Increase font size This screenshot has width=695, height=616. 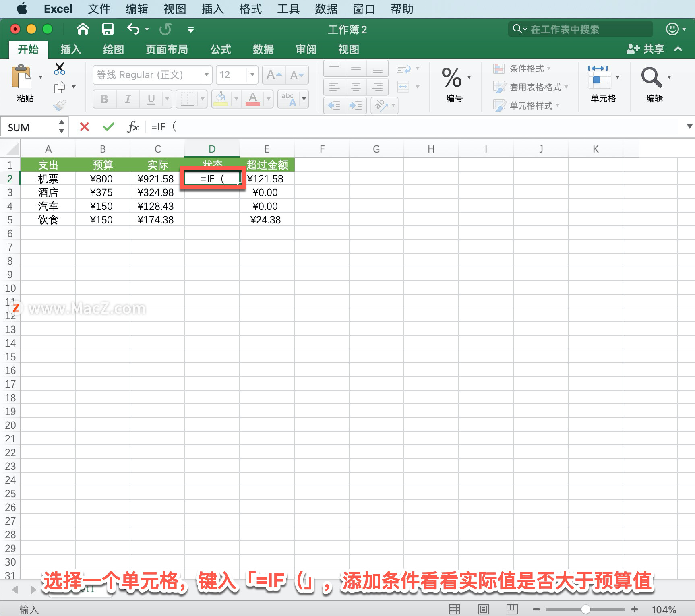tap(274, 75)
